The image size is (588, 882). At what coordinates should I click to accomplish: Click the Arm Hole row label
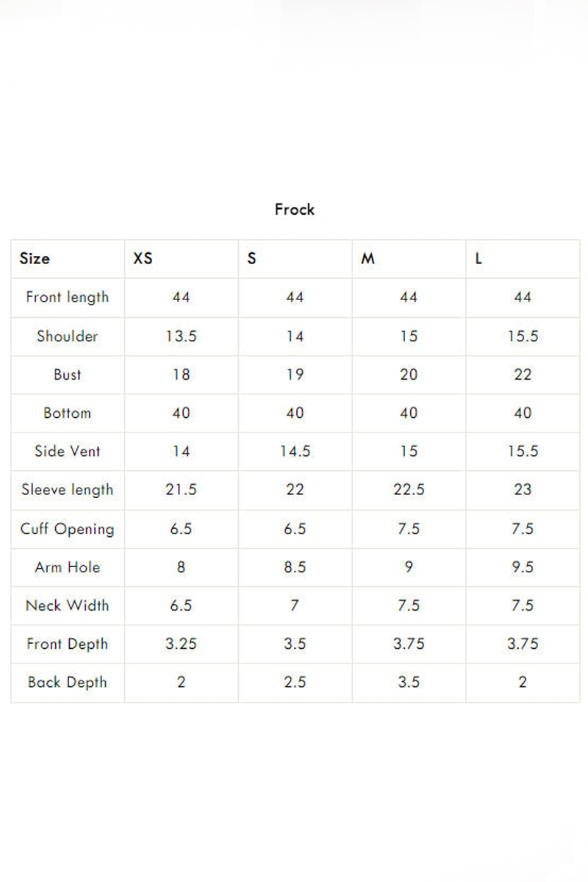[68, 567]
